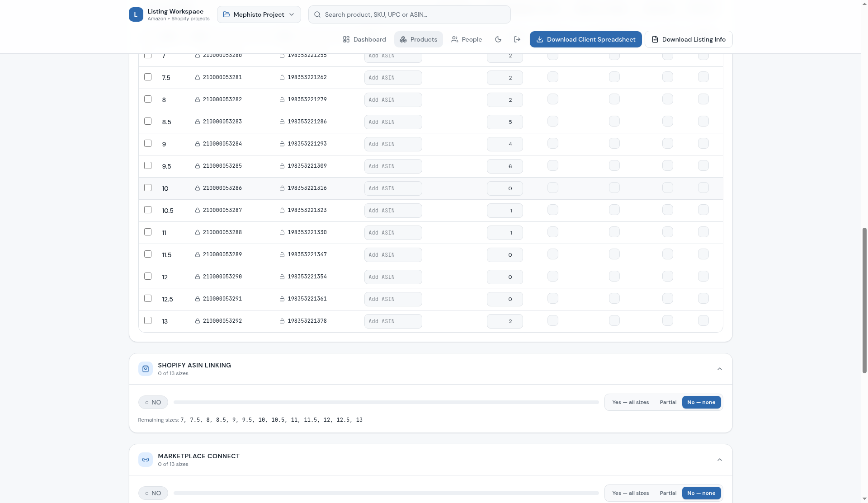Click the Shopify ASIN Linking bag icon
The image size is (868, 503).
pyautogui.click(x=146, y=369)
